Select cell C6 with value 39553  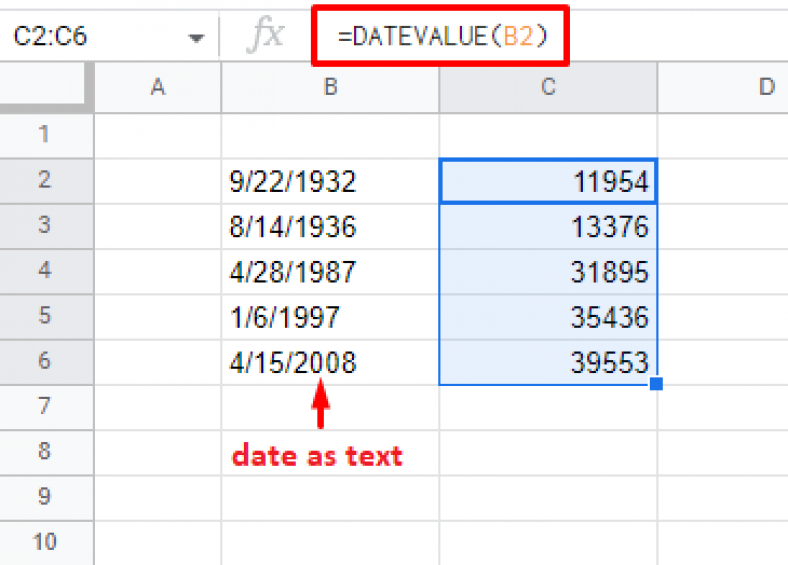[x=548, y=363]
